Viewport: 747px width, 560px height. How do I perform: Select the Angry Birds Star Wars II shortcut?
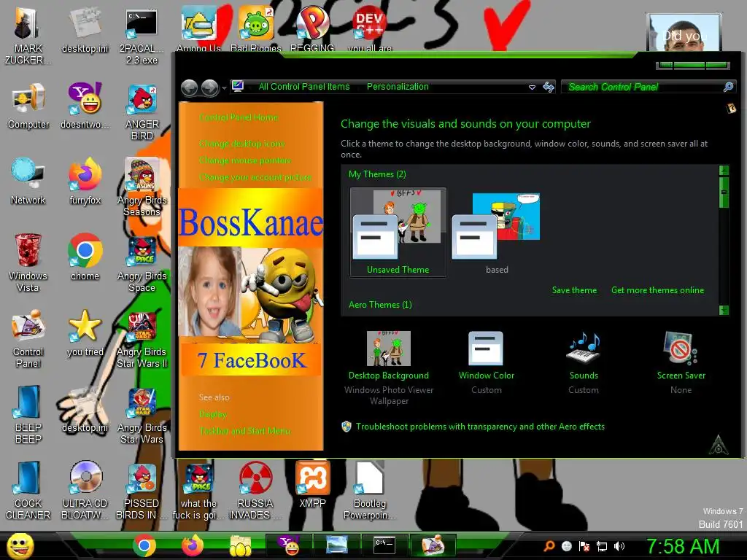142,339
